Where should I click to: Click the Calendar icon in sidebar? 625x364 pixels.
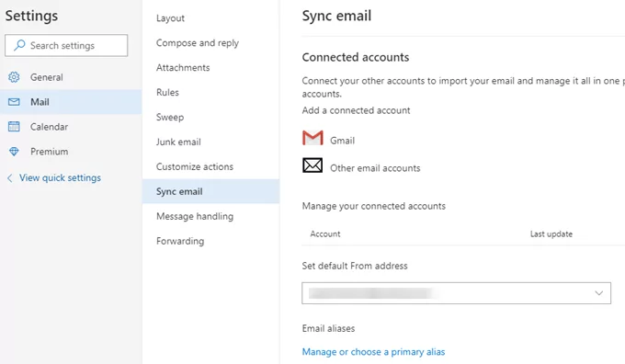[x=14, y=126]
